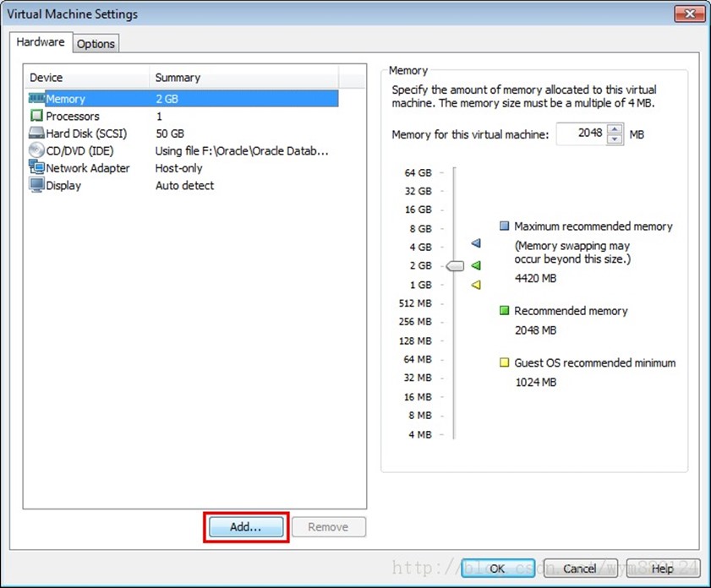Click the 8 GB scale label

coord(421,229)
